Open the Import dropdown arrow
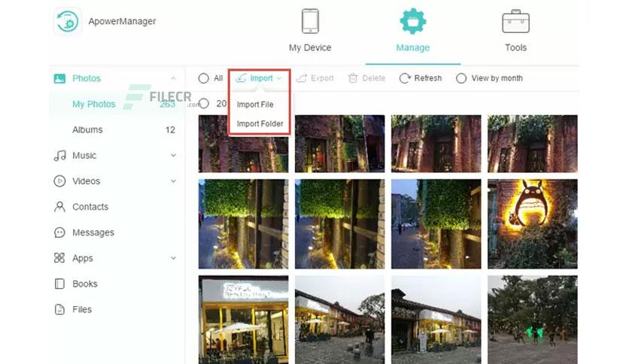The image size is (629, 364). [279, 78]
